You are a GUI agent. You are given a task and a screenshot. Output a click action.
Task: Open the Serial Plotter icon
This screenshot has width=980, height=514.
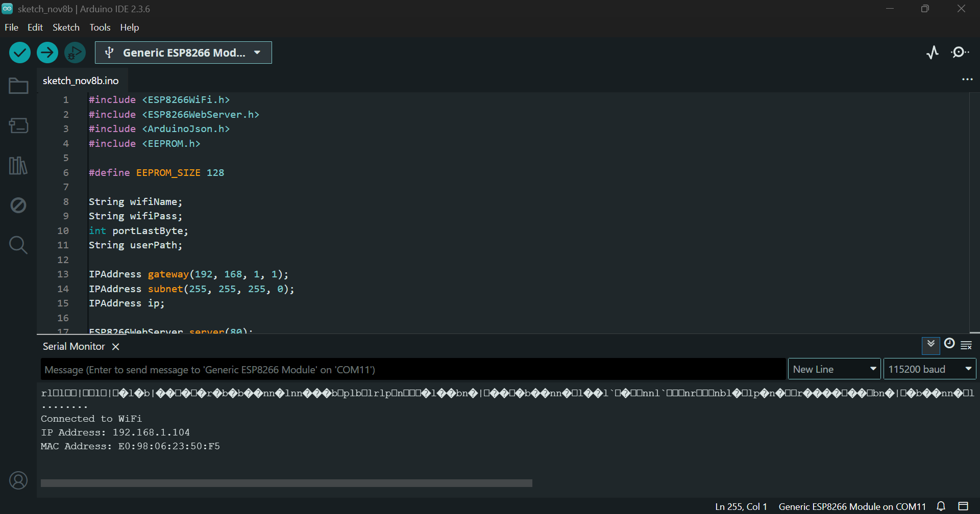click(933, 52)
